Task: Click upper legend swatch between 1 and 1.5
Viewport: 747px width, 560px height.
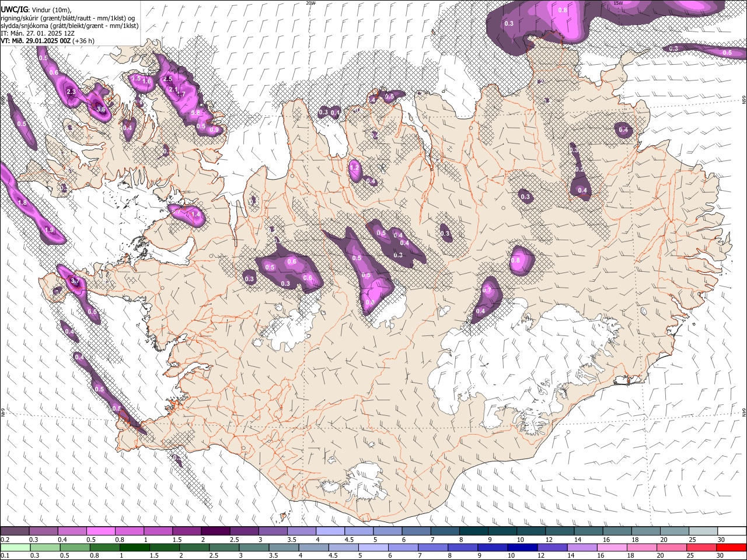Action: pos(158,531)
